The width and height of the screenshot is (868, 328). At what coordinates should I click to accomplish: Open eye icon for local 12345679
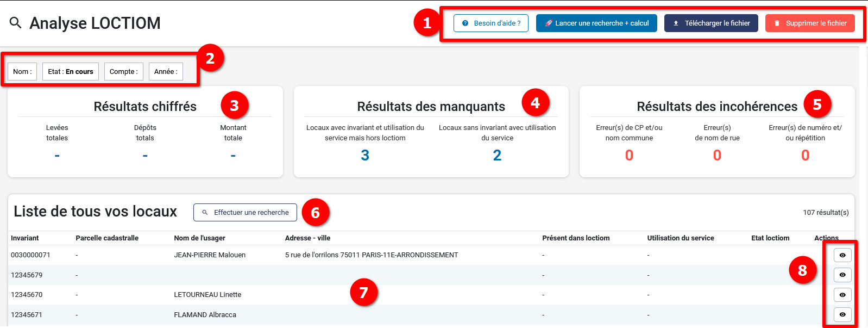coord(842,275)
